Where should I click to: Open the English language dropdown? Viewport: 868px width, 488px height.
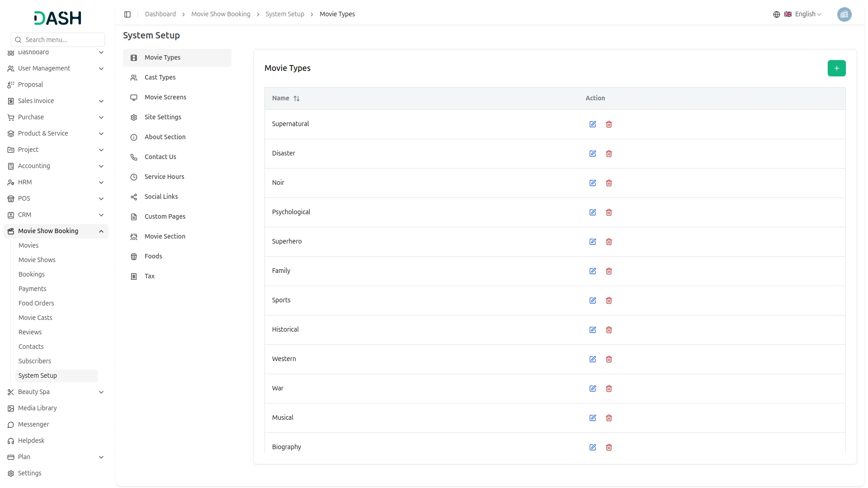807,14
